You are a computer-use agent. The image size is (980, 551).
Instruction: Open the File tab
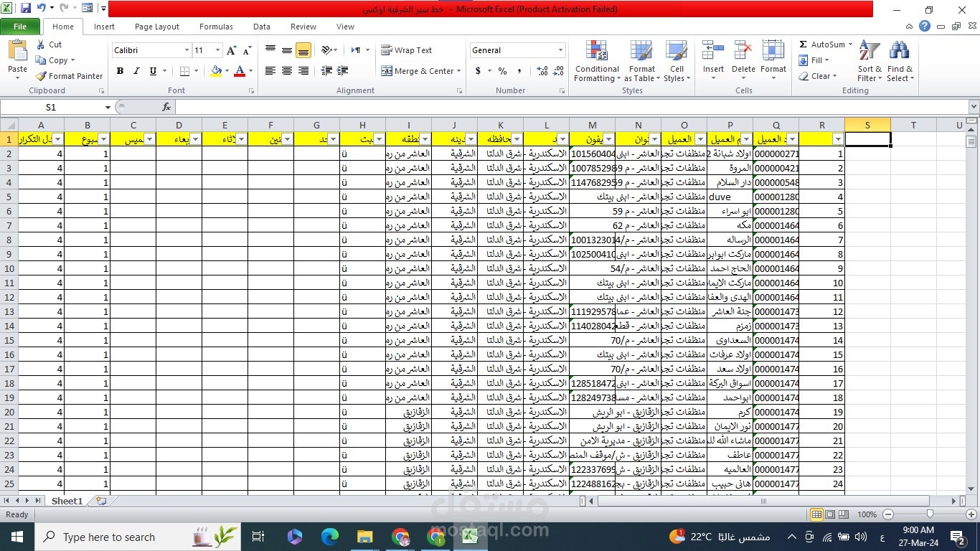pos(20,27)
